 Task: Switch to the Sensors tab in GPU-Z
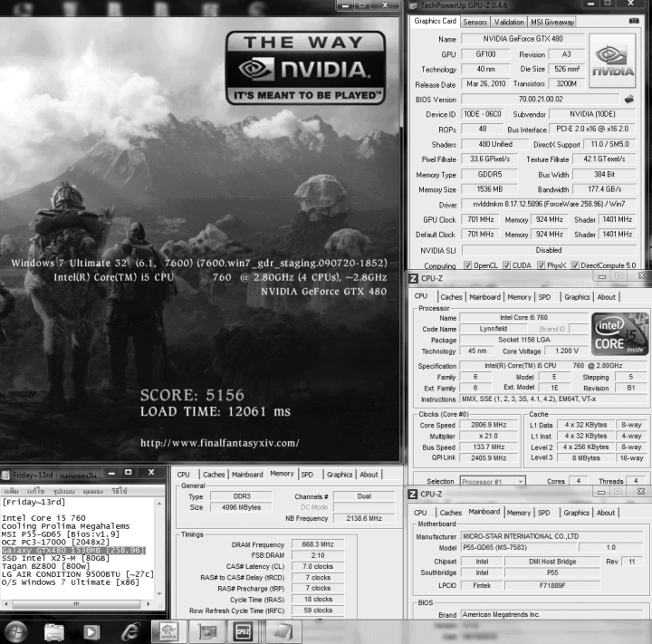[475, 22]
